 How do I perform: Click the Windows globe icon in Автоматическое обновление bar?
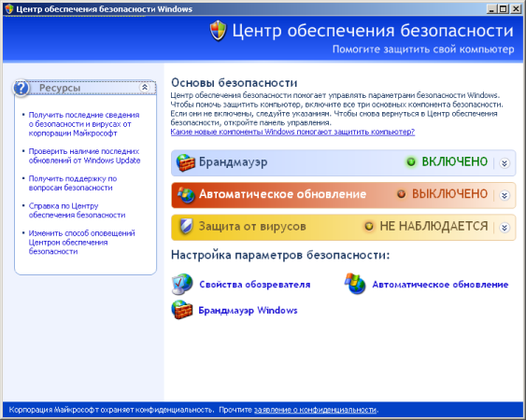186,195
